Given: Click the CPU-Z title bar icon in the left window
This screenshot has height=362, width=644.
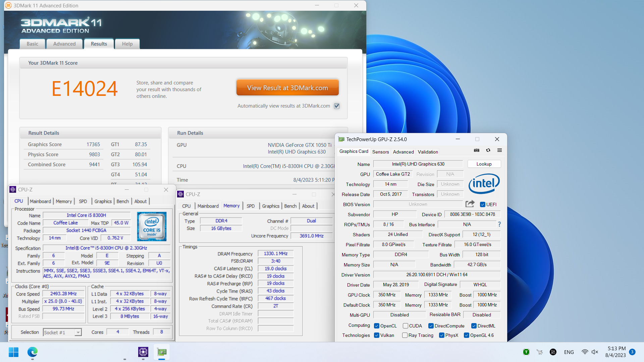Looking at the screenshot, I should click(13, 189).
